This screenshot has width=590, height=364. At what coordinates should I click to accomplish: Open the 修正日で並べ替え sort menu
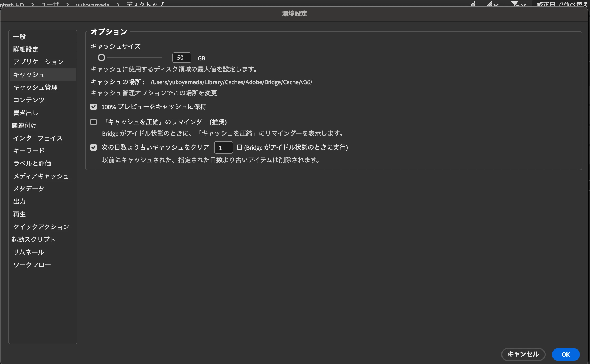[x=562, y=4]
